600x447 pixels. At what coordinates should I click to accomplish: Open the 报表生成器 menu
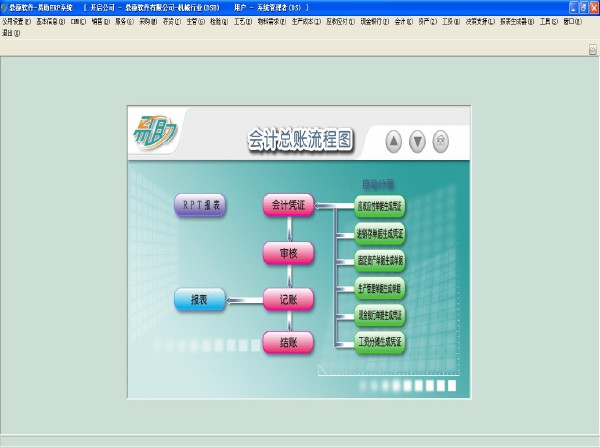pos(517,21)
